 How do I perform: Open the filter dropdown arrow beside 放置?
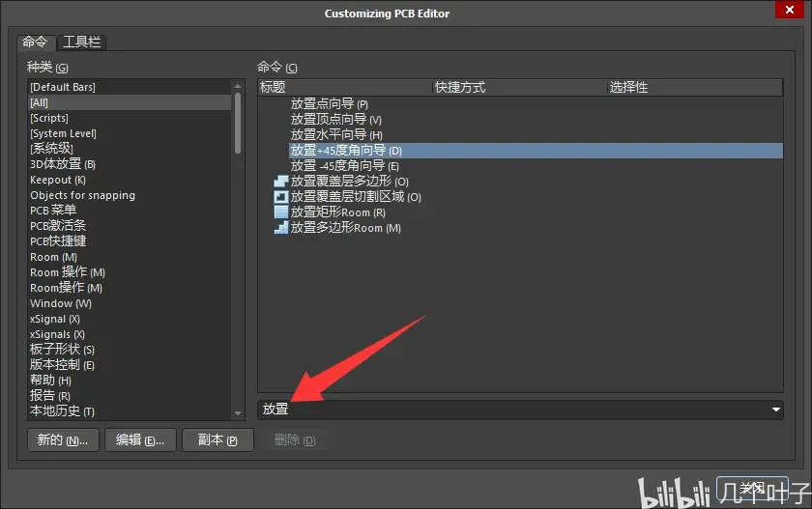point(775,410)
